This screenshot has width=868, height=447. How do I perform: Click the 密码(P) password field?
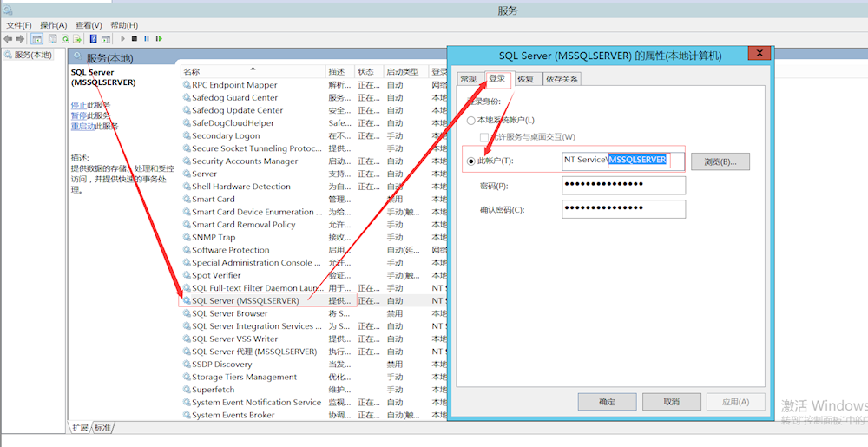click(x=623, y=186)
